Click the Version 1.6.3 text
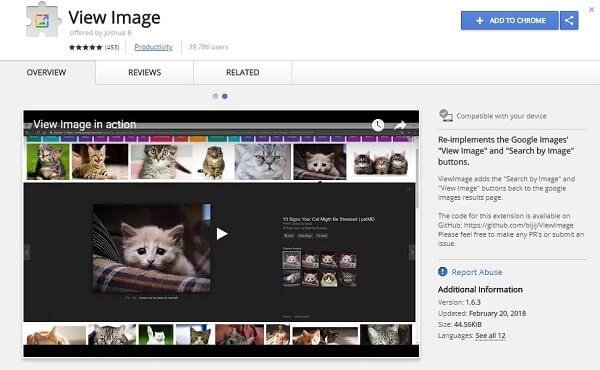Viewport: 600px width, 370px height. (459, 302)
